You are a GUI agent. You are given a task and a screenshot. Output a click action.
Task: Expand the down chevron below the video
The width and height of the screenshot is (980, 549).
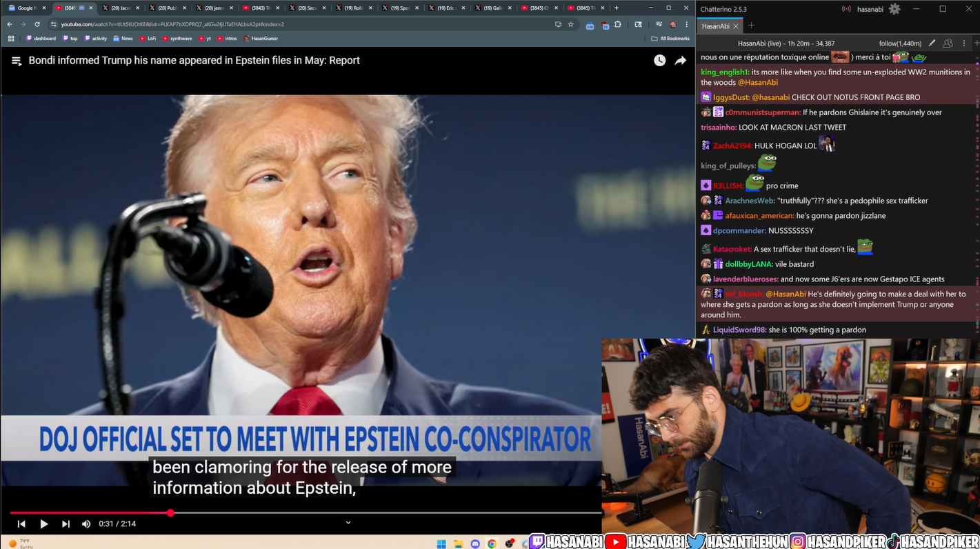click(348, 523)
